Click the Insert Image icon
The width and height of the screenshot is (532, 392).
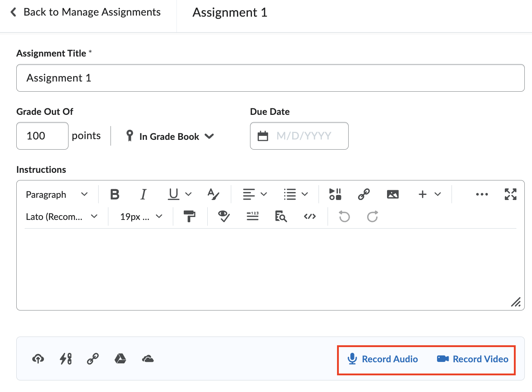click(x=392, y=194)
